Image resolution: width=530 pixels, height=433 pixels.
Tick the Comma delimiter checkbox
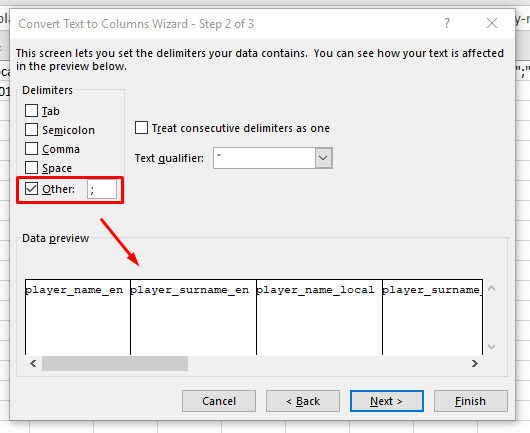point(31,148)
